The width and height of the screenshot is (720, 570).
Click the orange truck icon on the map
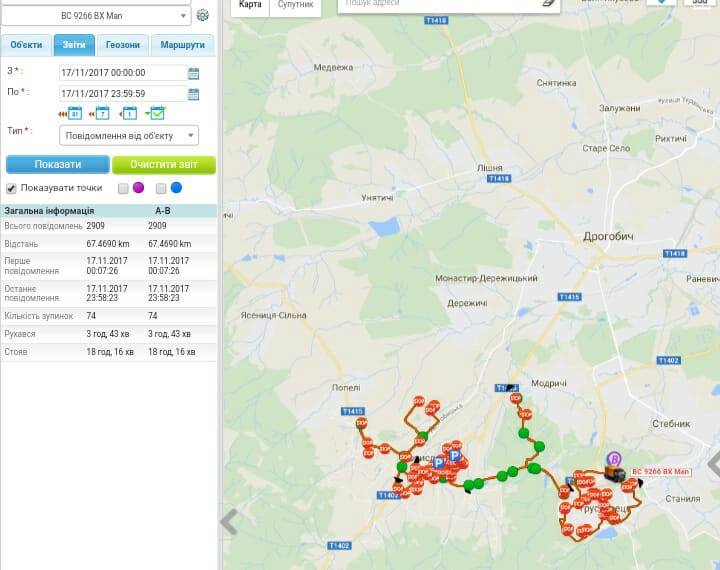click(x=615, y=473)
